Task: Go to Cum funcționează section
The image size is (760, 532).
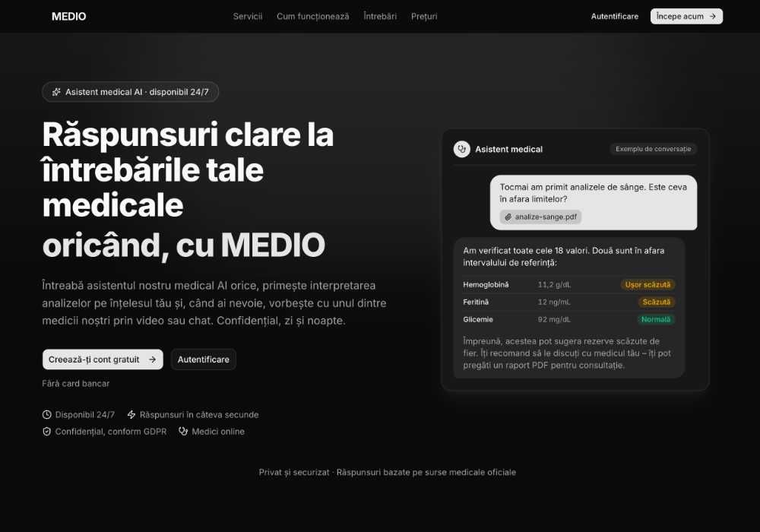Action: coord(312,17)
